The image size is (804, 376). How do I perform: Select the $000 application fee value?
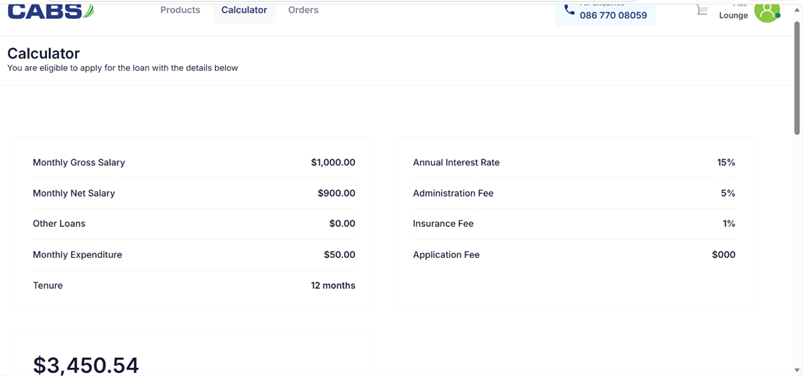[x=723, y=254]
